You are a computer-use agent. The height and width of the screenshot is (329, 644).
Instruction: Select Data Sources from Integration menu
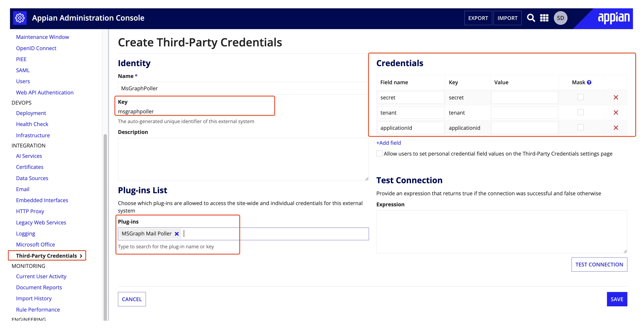coord(32,178)
